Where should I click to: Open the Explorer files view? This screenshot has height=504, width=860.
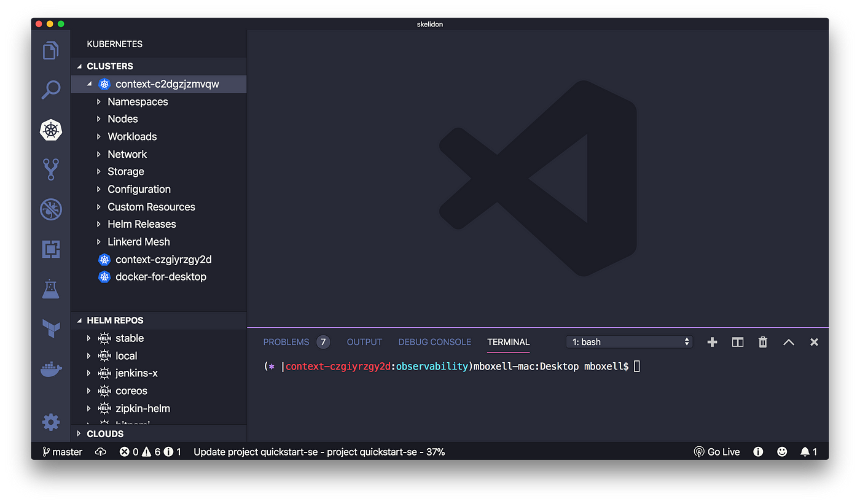pos(51,50)
